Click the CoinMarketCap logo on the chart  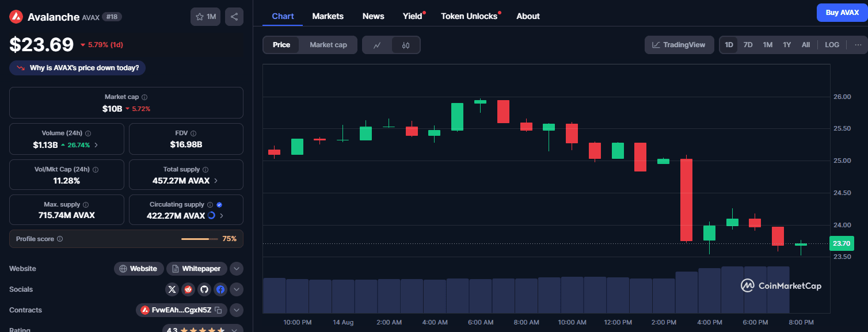click(x=781, y=285)
